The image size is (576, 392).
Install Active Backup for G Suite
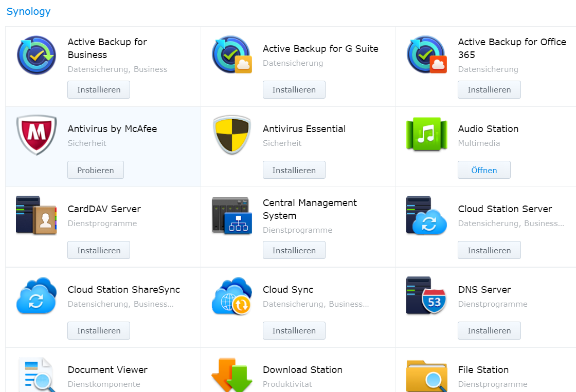coord(294,89)
